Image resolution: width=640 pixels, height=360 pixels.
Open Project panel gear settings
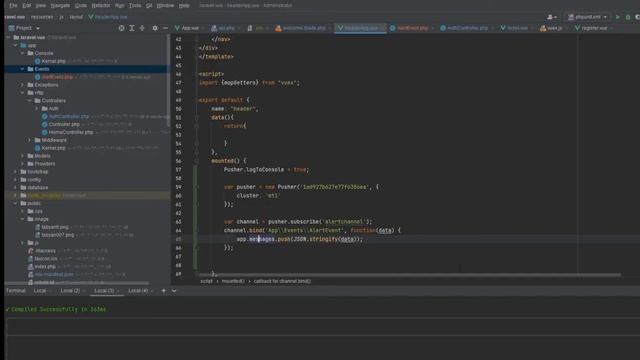[155, 28]
